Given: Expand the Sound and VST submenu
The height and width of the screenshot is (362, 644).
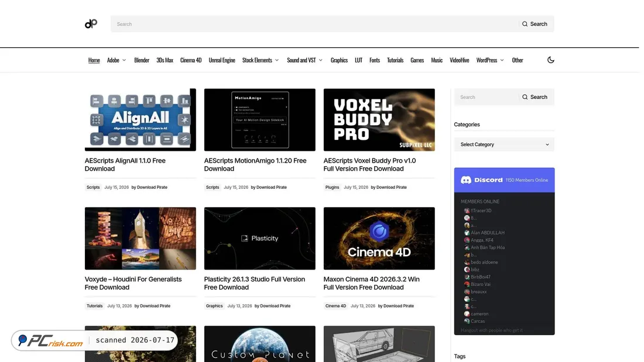Looking at the screenshot, I should tap(321, 60).
